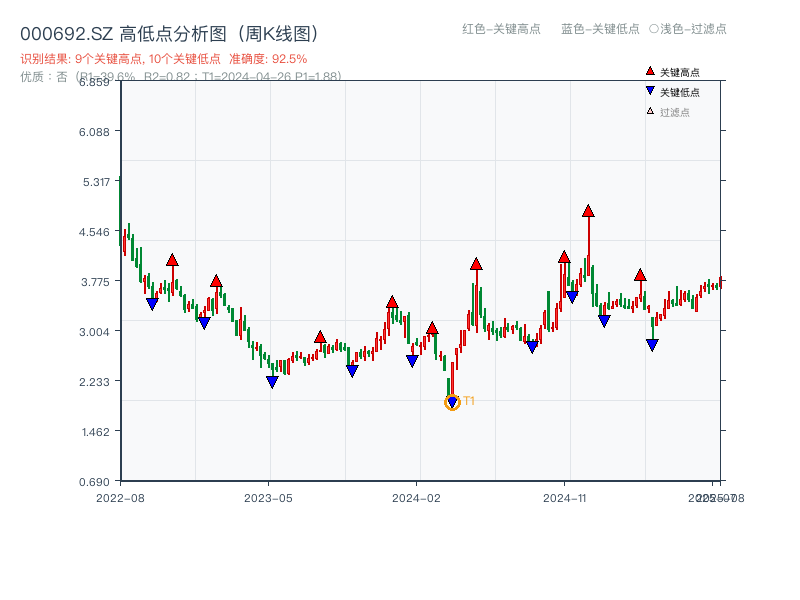Select the blue key-low marker in late 2023 near 2.4
800x600 pixels.
coord(352,371)
